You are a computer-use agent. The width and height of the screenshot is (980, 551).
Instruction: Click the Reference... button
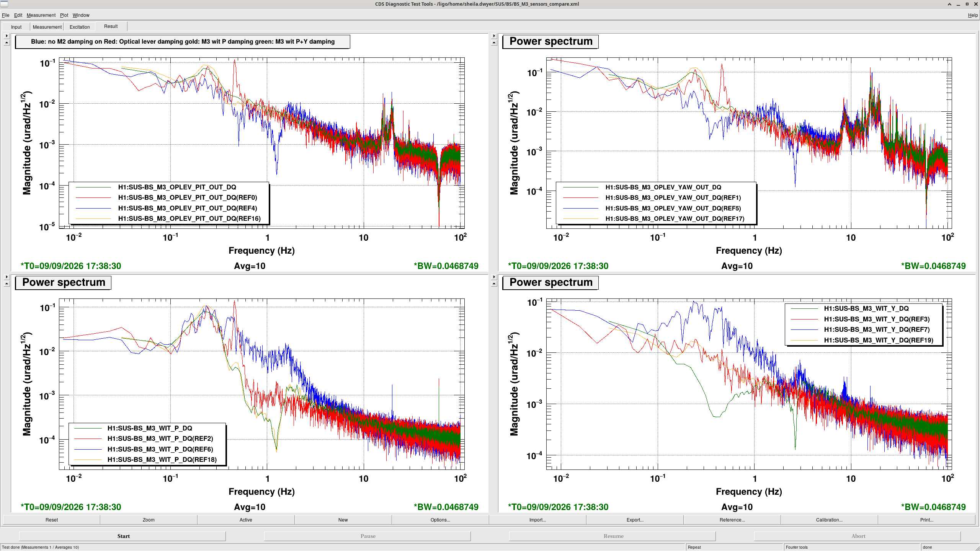point(732,520)
